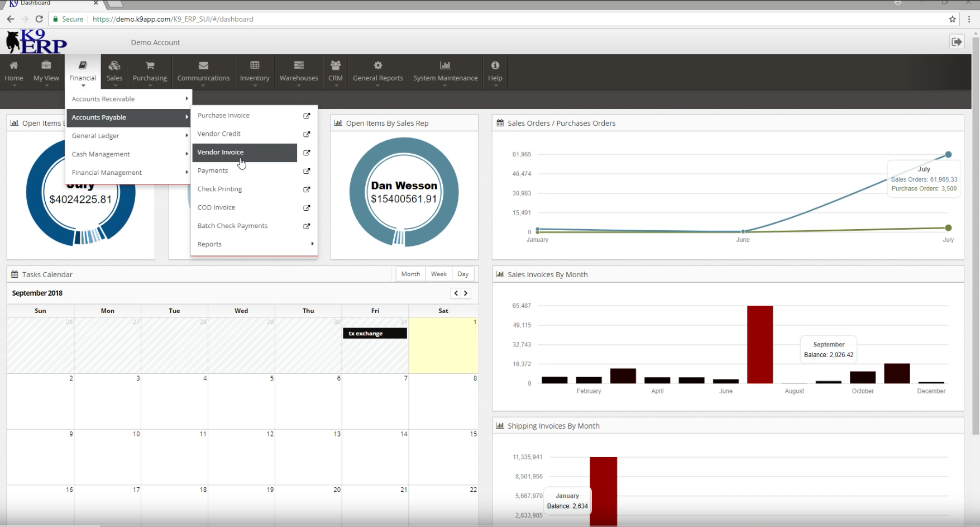Viewport: 980px width, 527px height.
Task: Open General Reports gear icon
Action: (378, 65)
